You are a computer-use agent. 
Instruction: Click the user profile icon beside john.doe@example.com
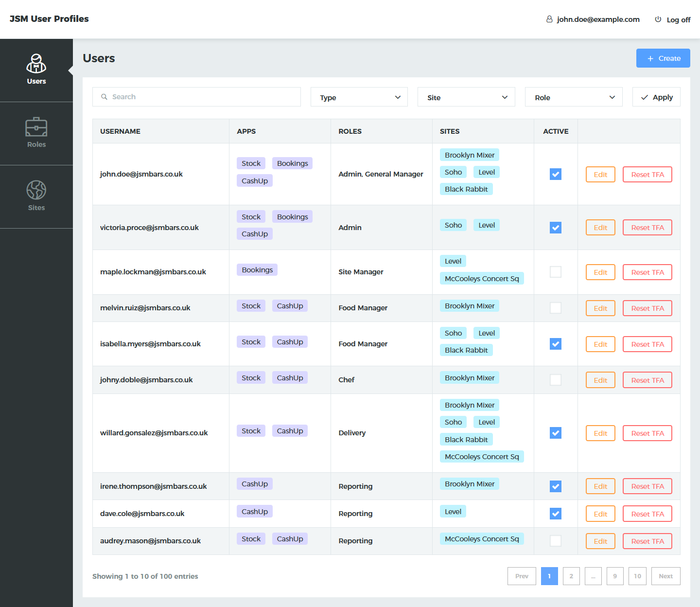click(549, 19)
